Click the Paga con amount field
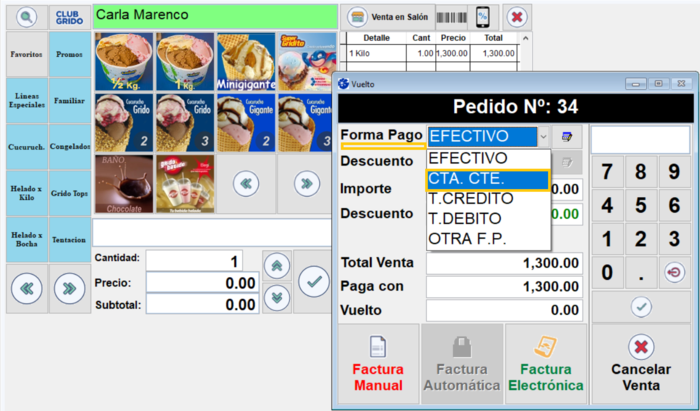This screenshot has height=411, width=700. 504,287
